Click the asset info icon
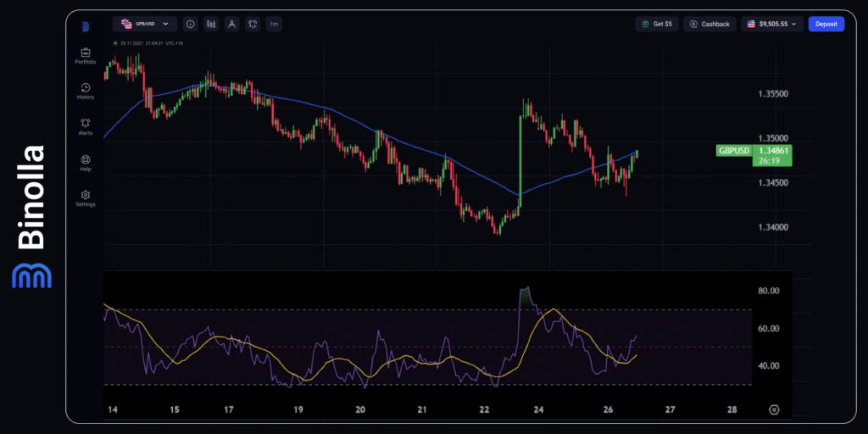 coord(190,25)
